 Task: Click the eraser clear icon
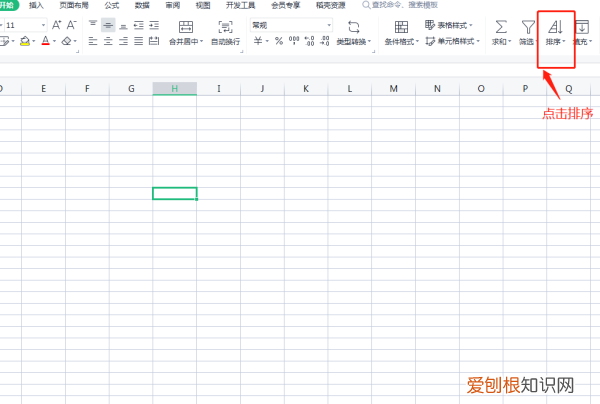(x=66, y=41)
